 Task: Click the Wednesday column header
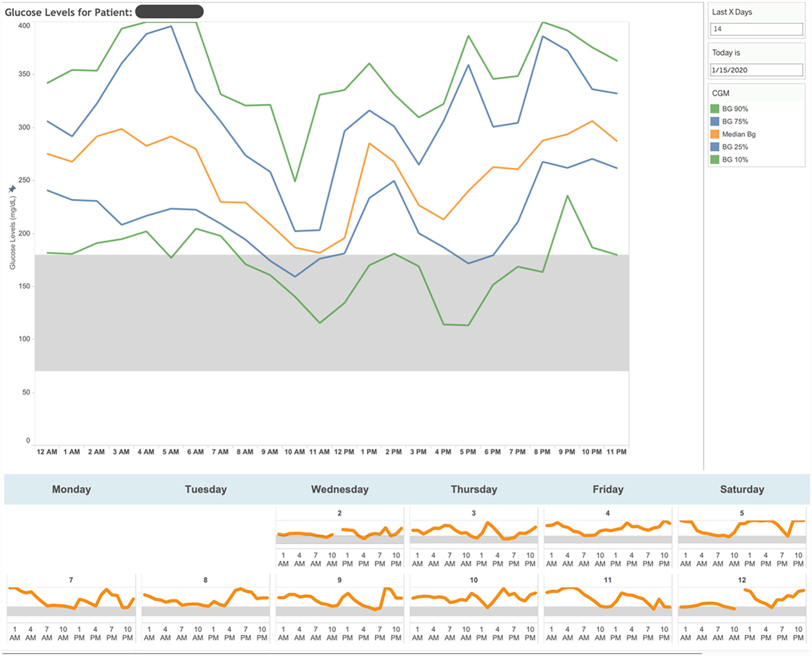click(x=340, y=490)
